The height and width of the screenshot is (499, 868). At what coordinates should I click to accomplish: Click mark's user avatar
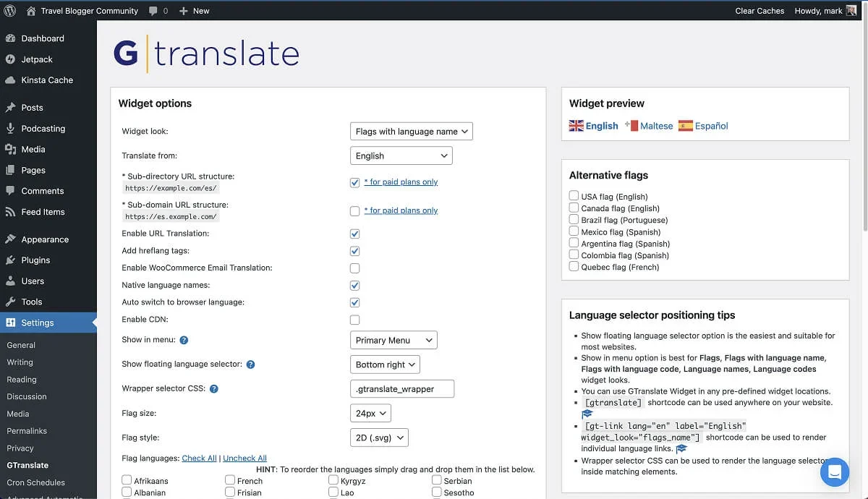[851, 11]
